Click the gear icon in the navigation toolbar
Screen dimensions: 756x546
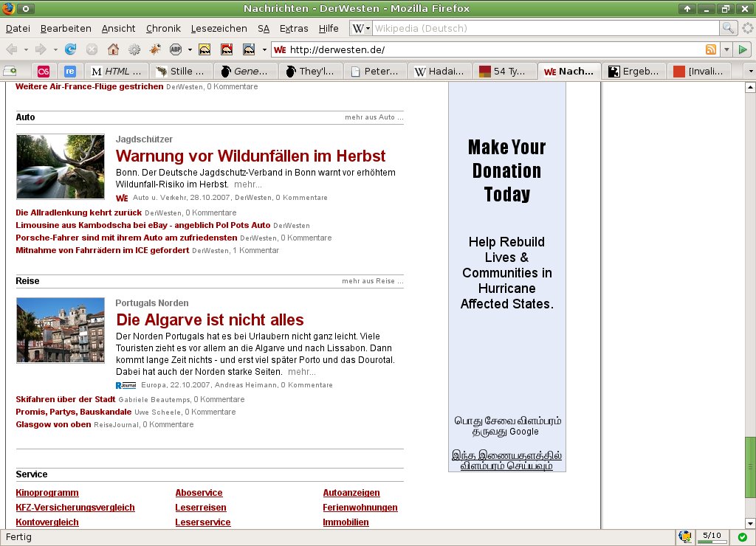coord(134,49)
